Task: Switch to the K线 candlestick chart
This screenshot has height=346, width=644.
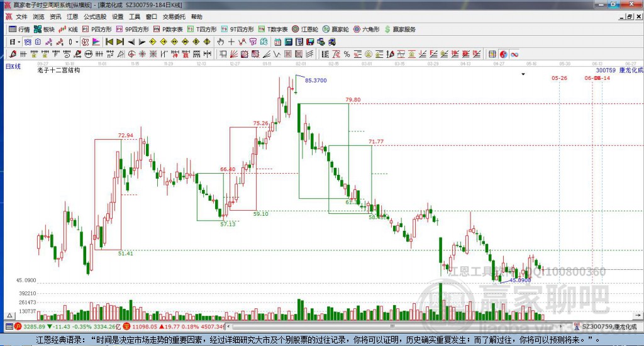Action: [x=68, y=29]
